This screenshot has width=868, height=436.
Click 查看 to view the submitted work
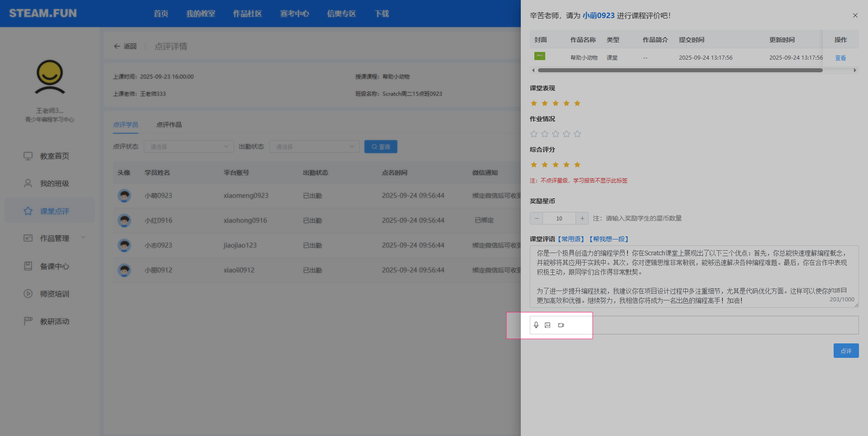pos(840,58)
